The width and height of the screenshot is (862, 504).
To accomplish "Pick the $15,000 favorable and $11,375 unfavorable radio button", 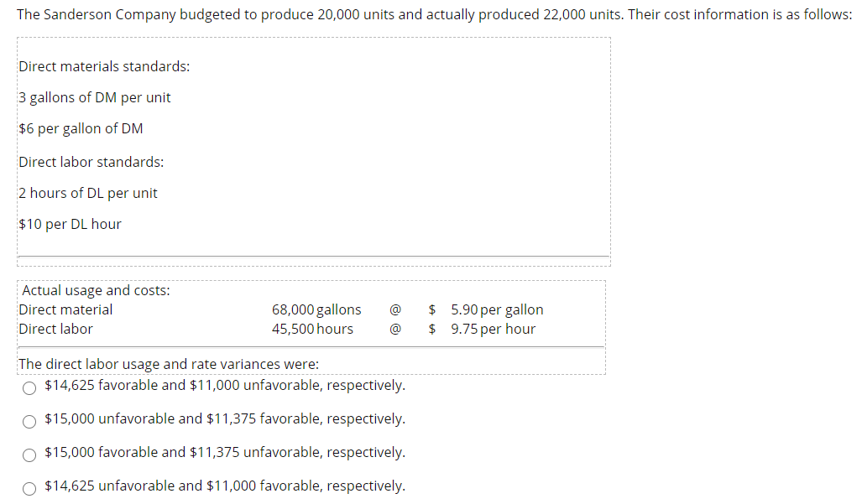I will click(x=29, y=453).
